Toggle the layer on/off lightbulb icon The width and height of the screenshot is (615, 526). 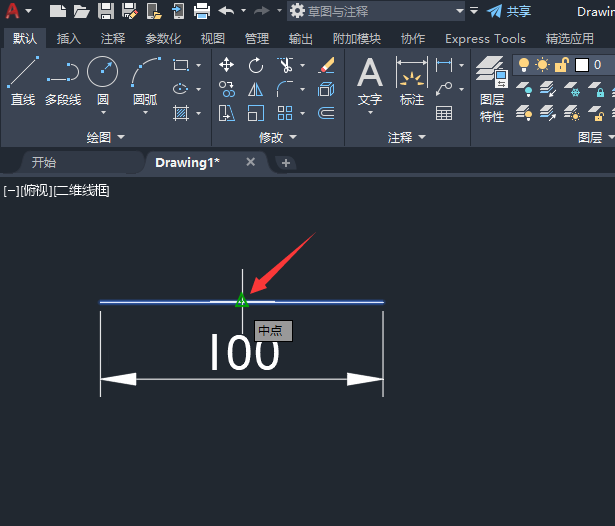(523, 65)
